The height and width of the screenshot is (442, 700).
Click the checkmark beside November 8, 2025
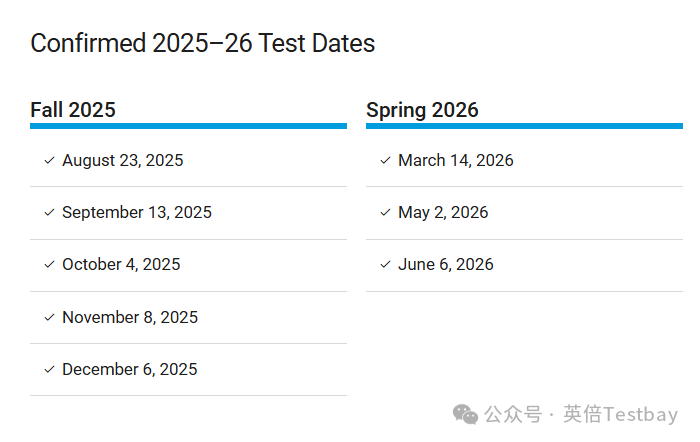click(x=50, y=317)
